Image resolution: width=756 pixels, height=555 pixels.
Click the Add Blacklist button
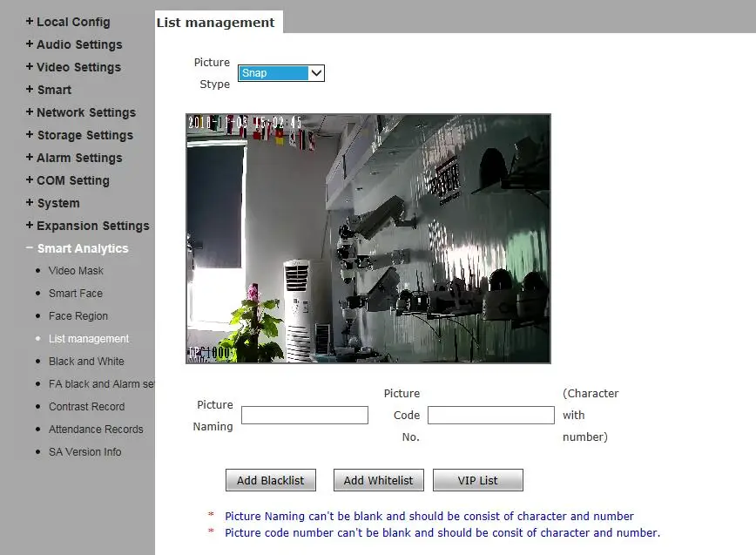(271, 480)
